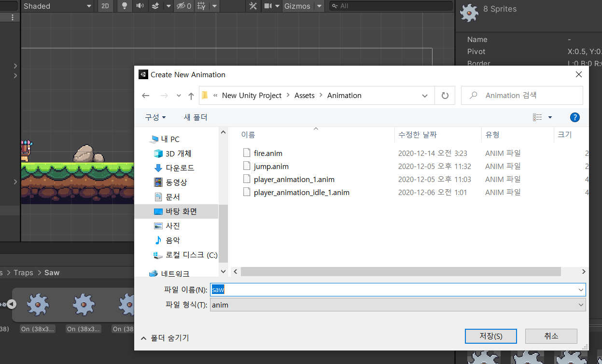
Task: Click navigation pane scroll down arrow
Action: (x=223, y=271)
